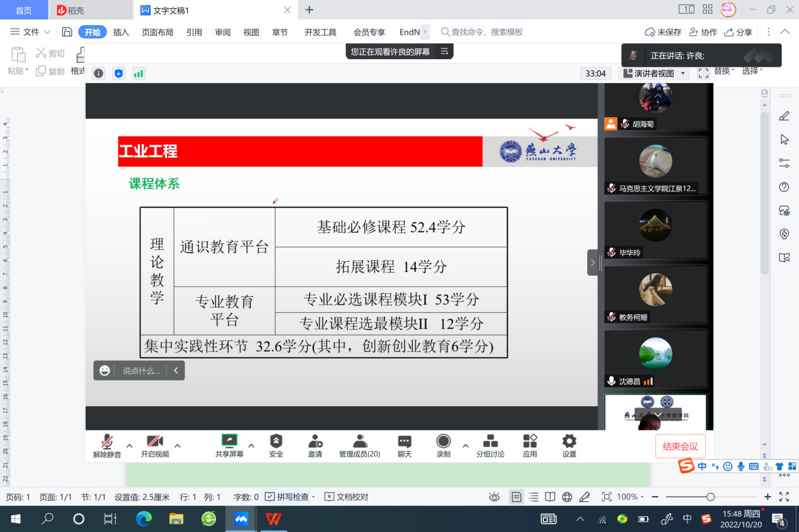Switch to the Review (审阅) tab
Image resolution: width=799 pixels, height=532 pixels.
tap(222, 32)
